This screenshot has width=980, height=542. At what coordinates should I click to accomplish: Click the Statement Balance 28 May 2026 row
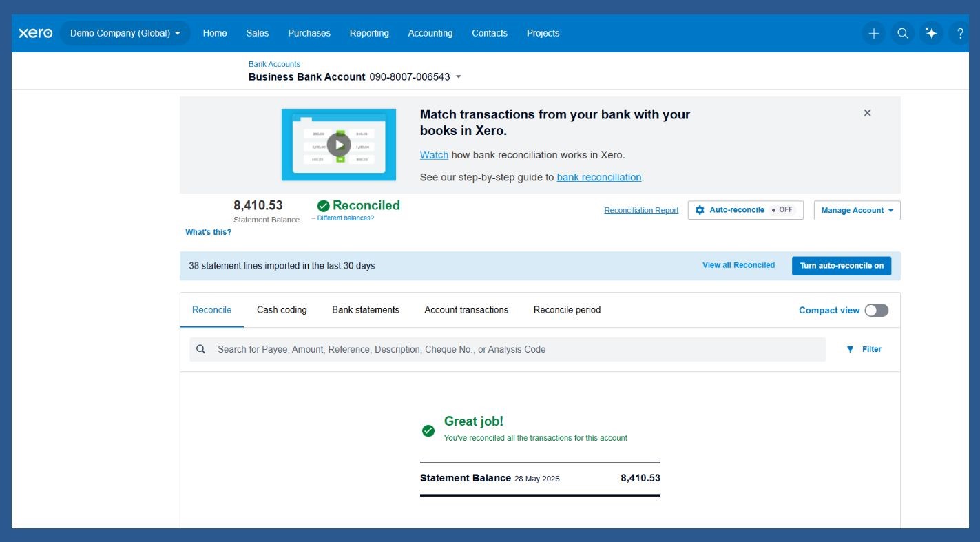tap(540, 478)
